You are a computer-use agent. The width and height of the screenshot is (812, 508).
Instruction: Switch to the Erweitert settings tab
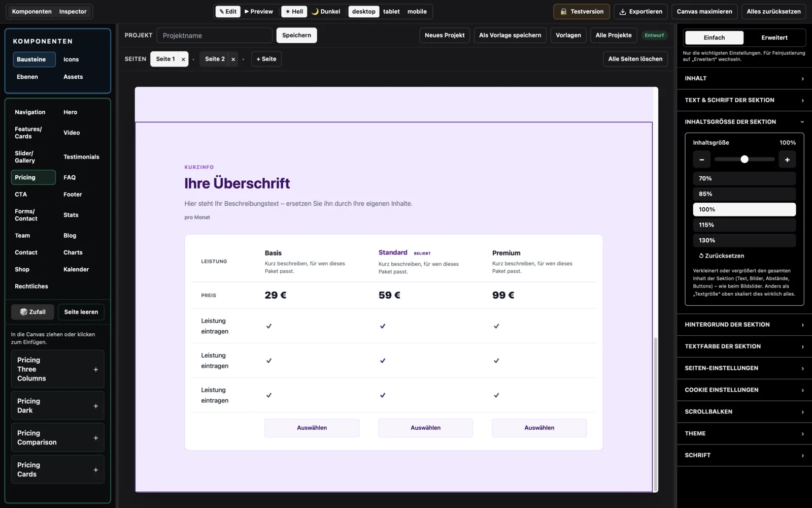[x=774, y=38]
